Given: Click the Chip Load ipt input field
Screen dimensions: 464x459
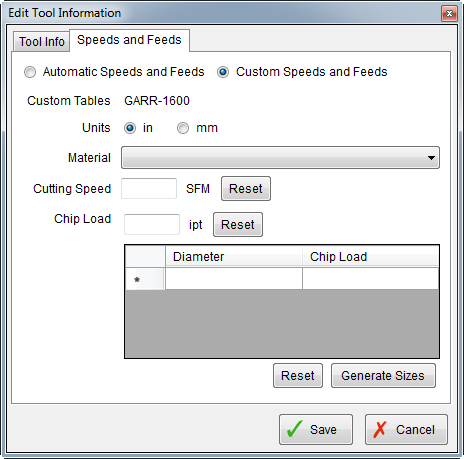Looking at the screenshot, I should (152, 224).
